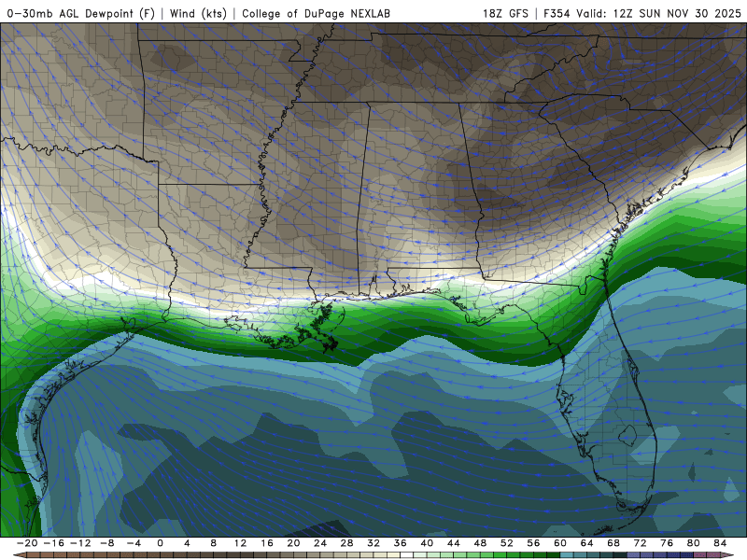Click the 84 value on the color scale

(720, 543)
